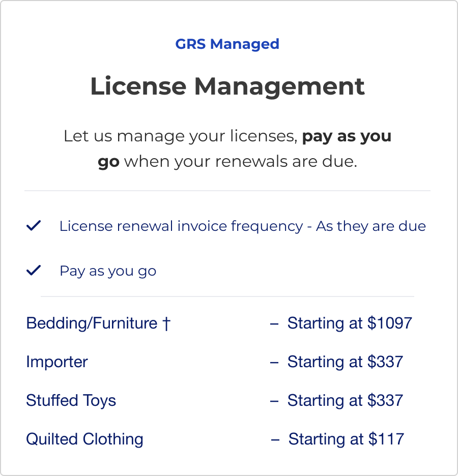Select the Stuffed Toys license type
Image resolution: width=458 pixels, height=476 pixels.
pyautogui.click(x=71, y=401)
